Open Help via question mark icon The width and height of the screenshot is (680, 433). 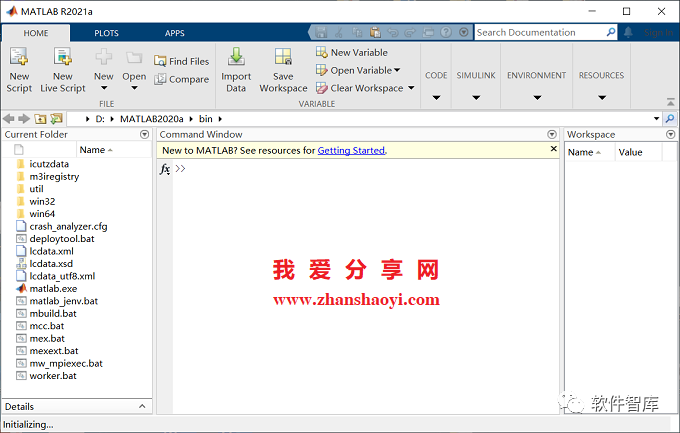tap(446, 32)
